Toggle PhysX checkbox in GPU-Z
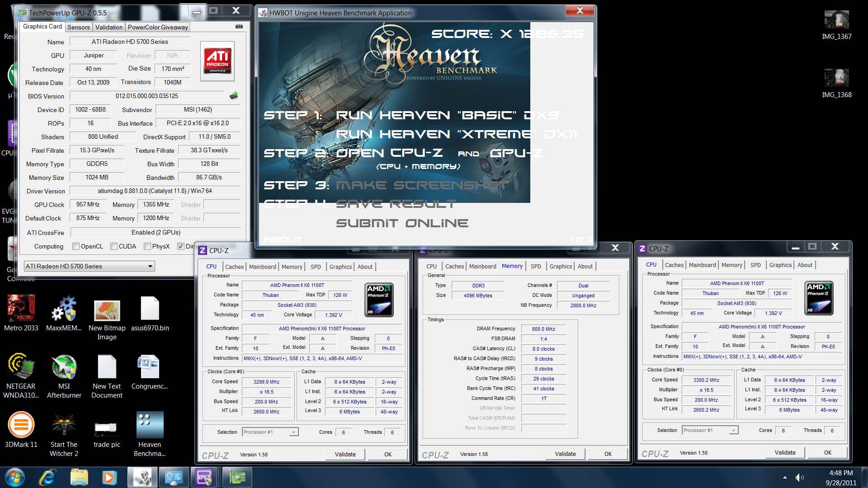Screen dimensions: 868x488 tap(147, 246)
